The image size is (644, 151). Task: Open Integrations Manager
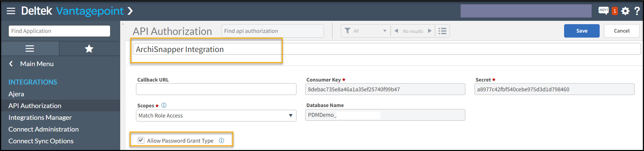pyautogui.click(x=40, y=117)
